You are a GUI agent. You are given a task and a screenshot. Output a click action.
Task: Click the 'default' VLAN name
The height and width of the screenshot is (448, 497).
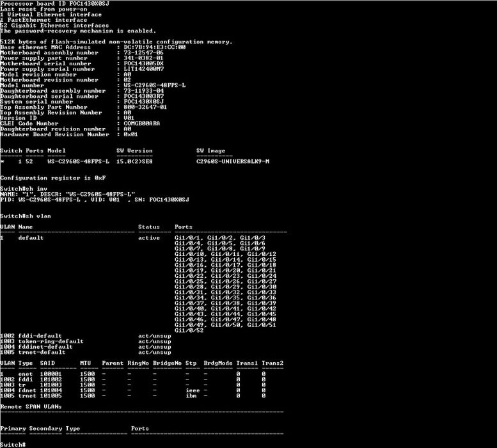[x=31, y=238]
